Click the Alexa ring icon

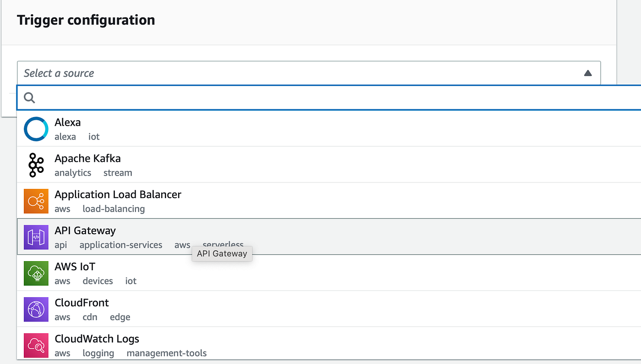click(x=36, y=129)
